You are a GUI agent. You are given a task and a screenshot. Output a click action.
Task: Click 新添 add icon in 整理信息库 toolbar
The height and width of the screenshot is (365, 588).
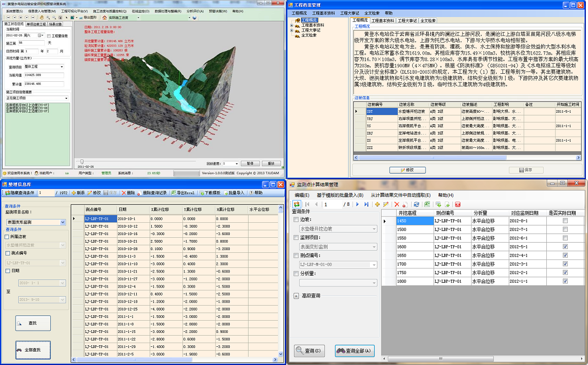(x=79, y=192)
